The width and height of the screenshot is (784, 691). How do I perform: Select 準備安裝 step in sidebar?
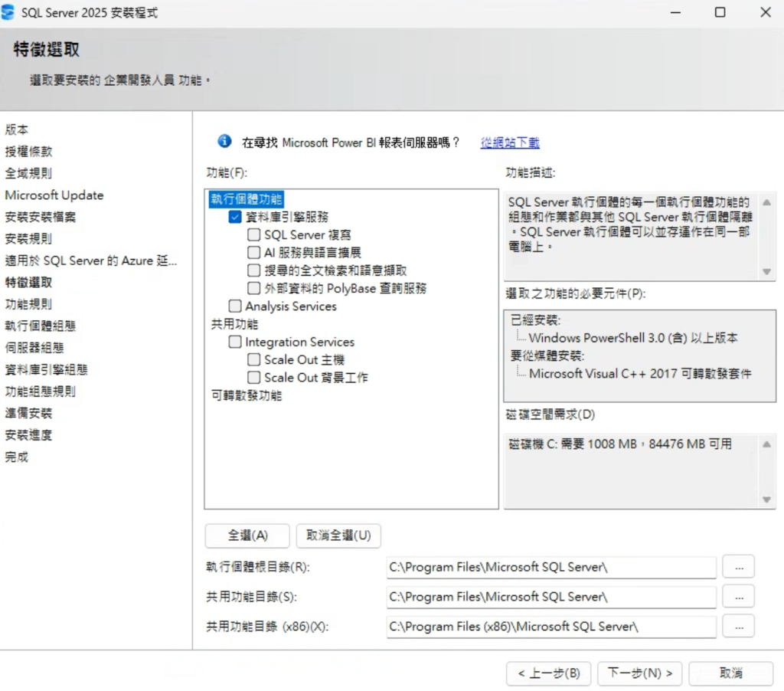tap(28, 414)
